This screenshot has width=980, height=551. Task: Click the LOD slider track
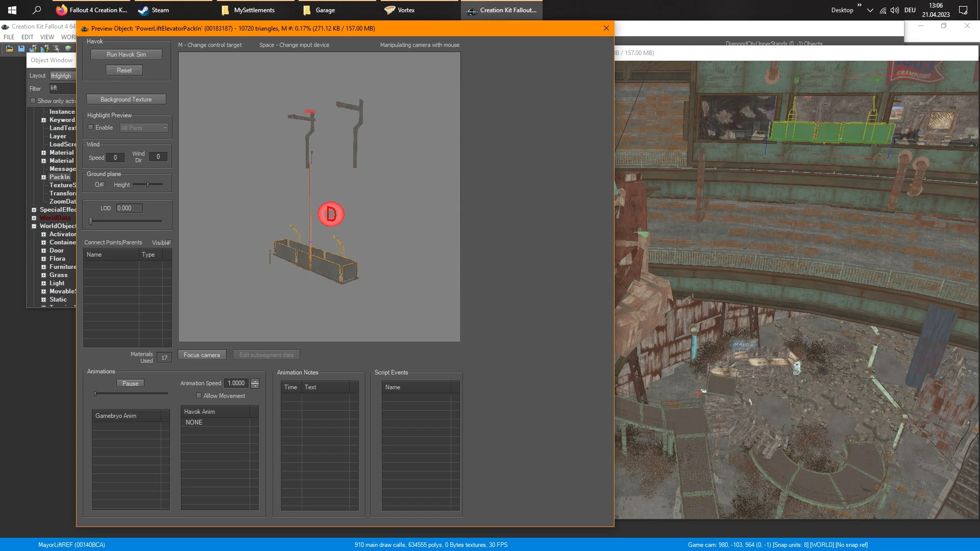126,221
